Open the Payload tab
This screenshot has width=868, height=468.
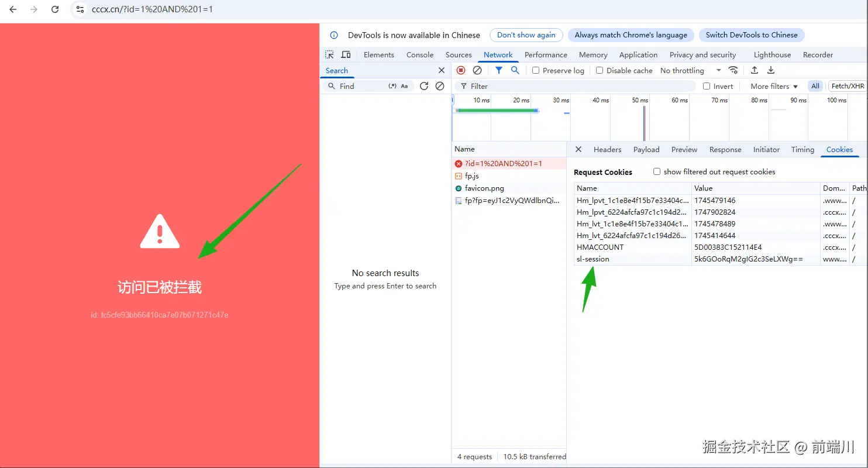tap(646, 149)
